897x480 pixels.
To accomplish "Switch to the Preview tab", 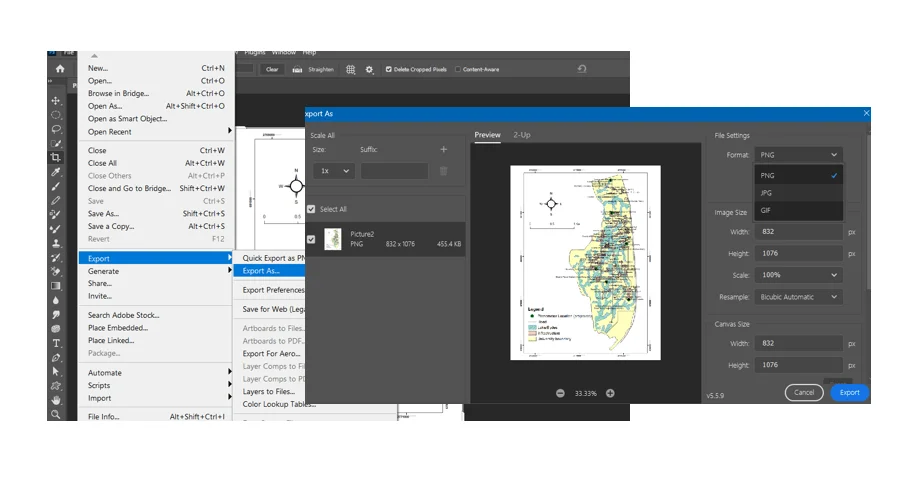I will tap(487, 135).
